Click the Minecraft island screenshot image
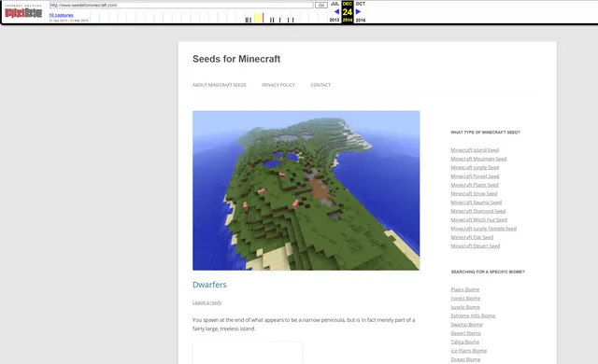 [x=306, y=190]
